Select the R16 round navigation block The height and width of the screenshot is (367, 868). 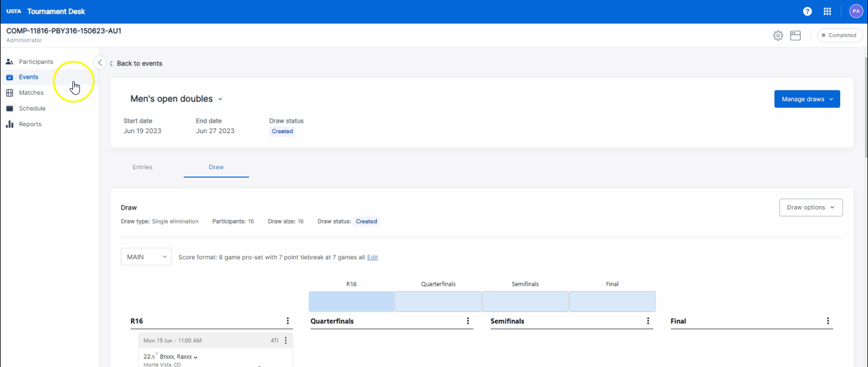351,302
